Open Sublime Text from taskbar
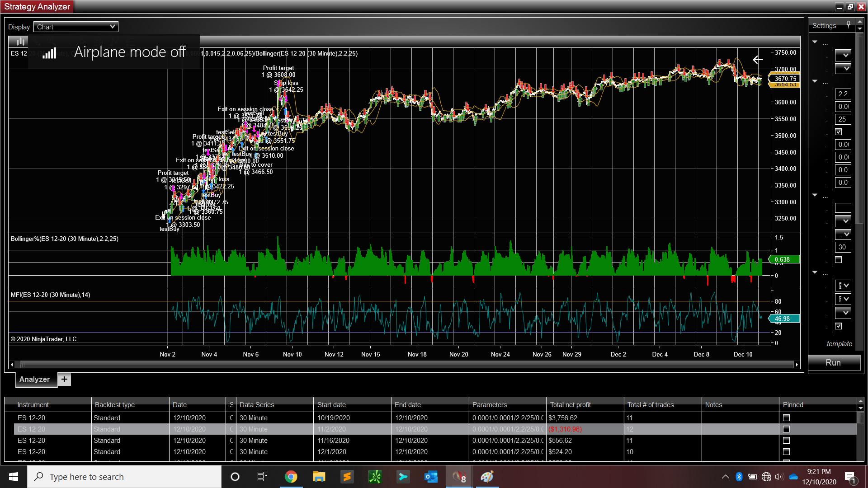This screenshot has width=868, height=488. point(347,477)
